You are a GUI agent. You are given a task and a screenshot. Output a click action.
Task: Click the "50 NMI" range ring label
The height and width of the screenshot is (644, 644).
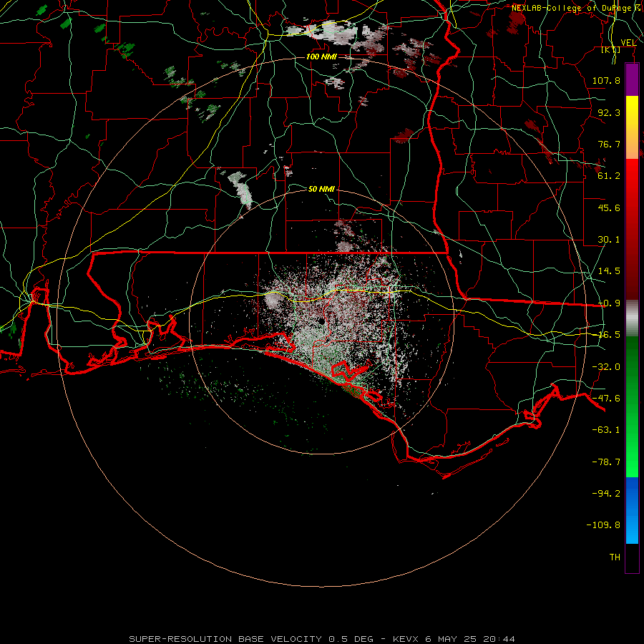click(321, 189)
